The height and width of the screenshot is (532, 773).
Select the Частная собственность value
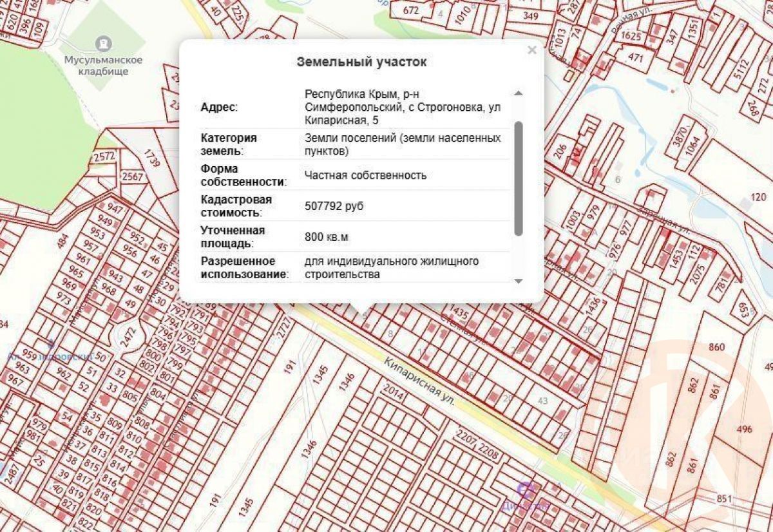(x=365, y=175)
